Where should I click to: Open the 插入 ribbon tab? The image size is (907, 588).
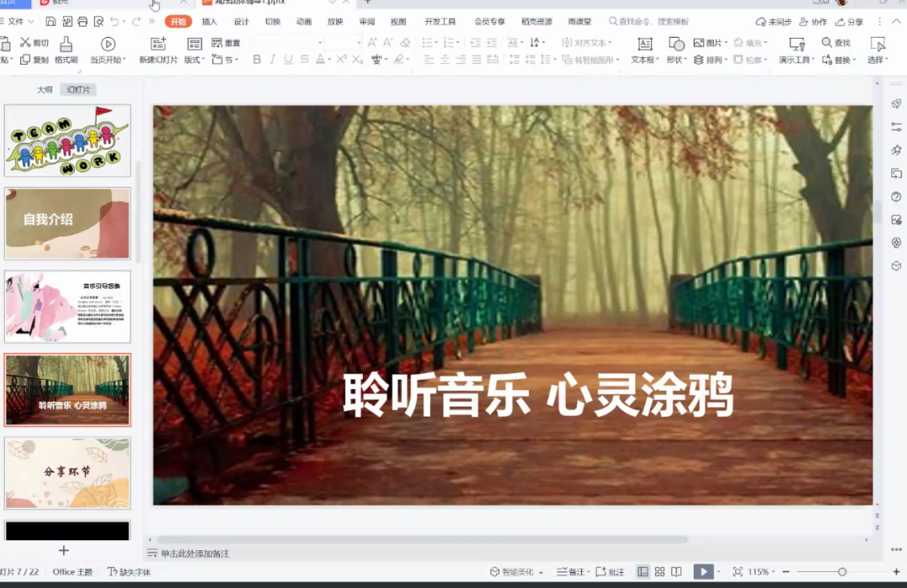(209, 22)
